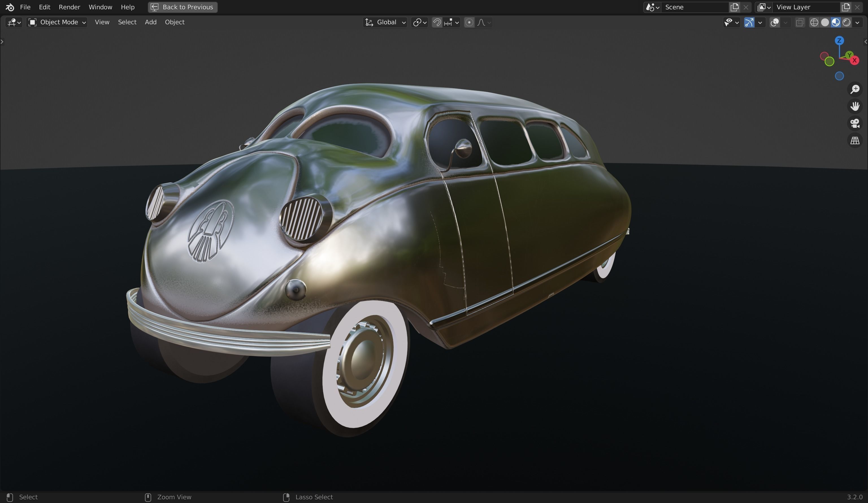Toggle show gizmos button
The width and height of the screenshot is (868, 503).
pos(749,22)
